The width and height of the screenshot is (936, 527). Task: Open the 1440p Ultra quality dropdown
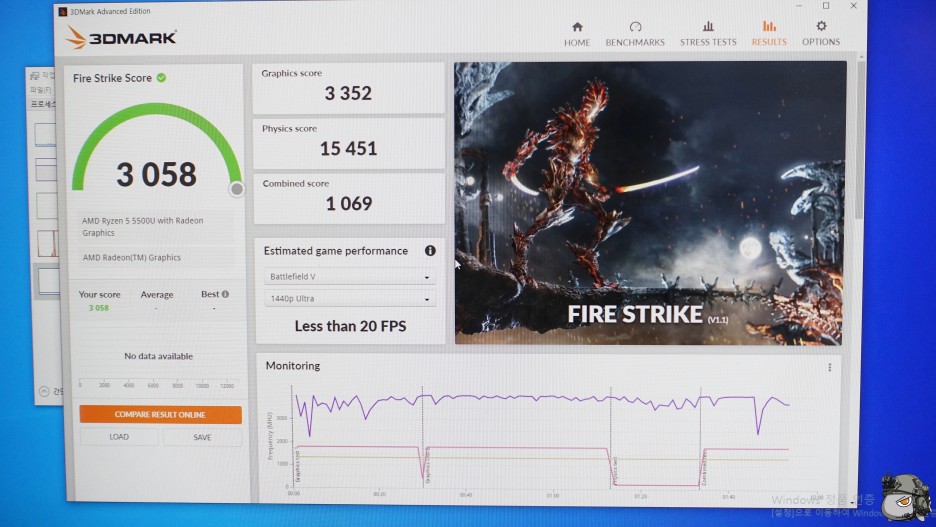pyautogui.click(x=350, y=298)
